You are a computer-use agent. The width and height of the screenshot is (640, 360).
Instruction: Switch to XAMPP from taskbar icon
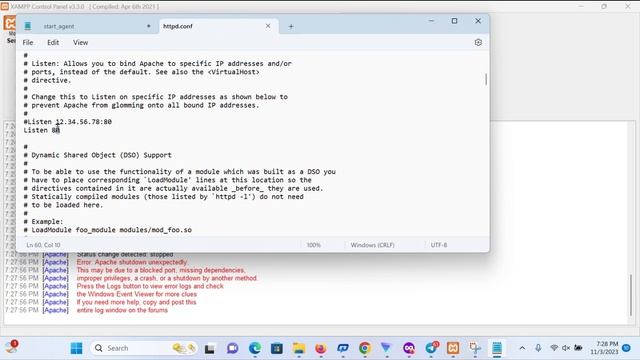click(x=453, y=348)
